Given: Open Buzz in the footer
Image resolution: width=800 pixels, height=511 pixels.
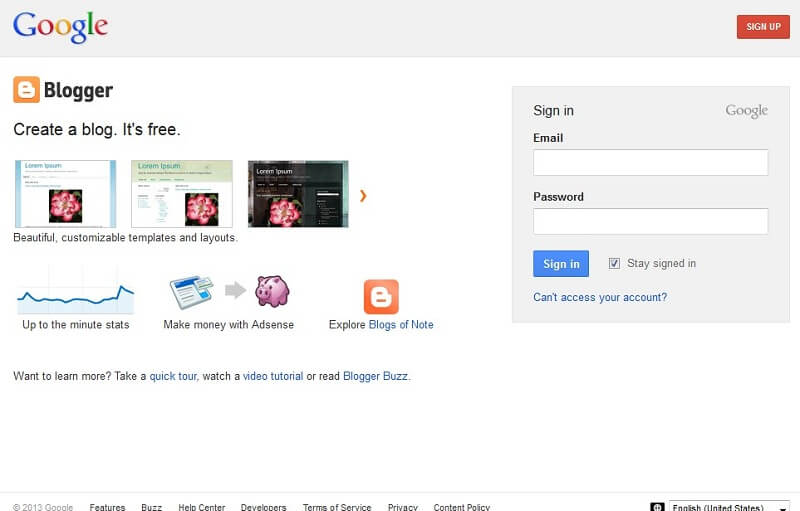Looking at the screenshot, I should click(x=152, y=507).
